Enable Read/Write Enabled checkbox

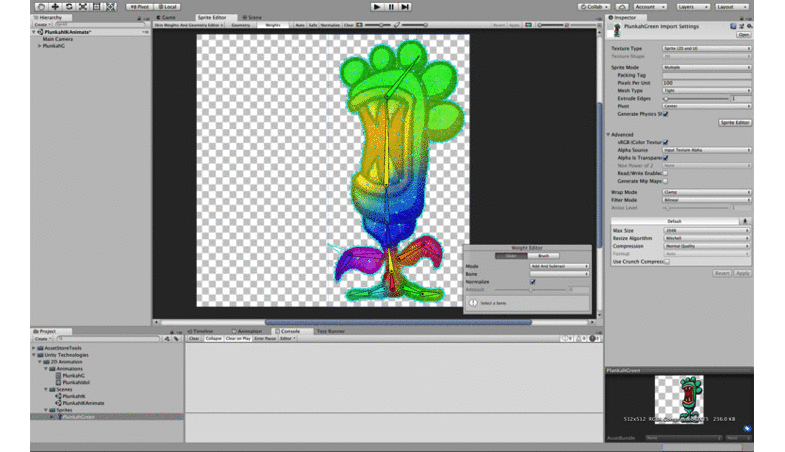[x=666, y=173]
